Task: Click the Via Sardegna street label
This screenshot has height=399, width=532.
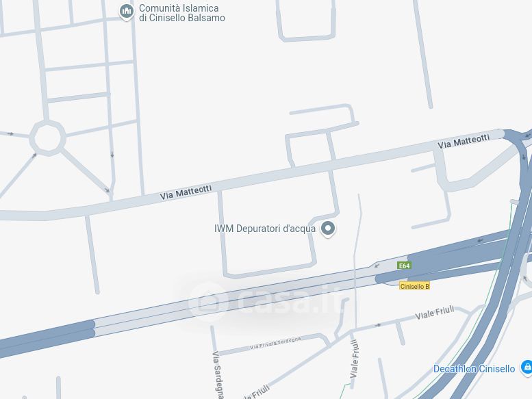Action: point(218,375)
